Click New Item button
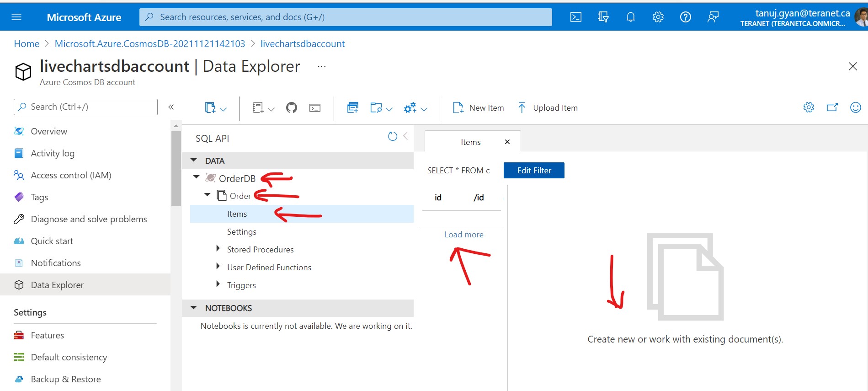The height and width of the screenshot is (391, 868). (x=479, y=108)
